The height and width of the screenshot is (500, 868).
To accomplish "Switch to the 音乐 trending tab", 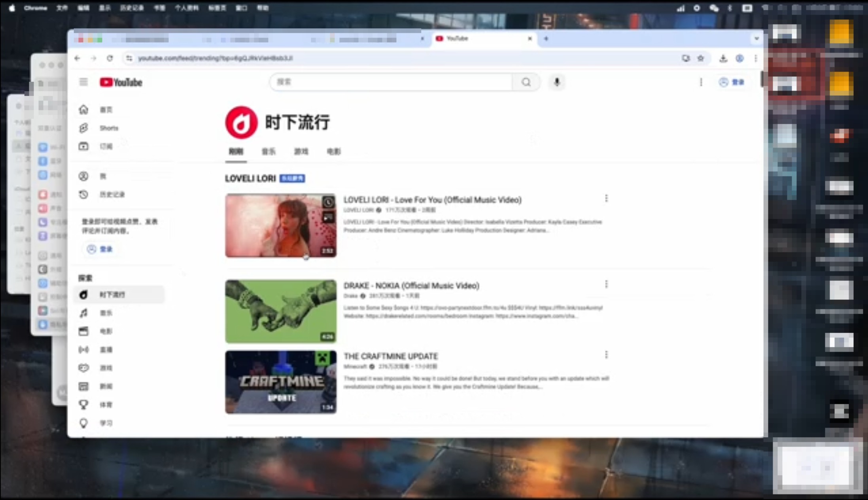I will click(x=269, y=152).
